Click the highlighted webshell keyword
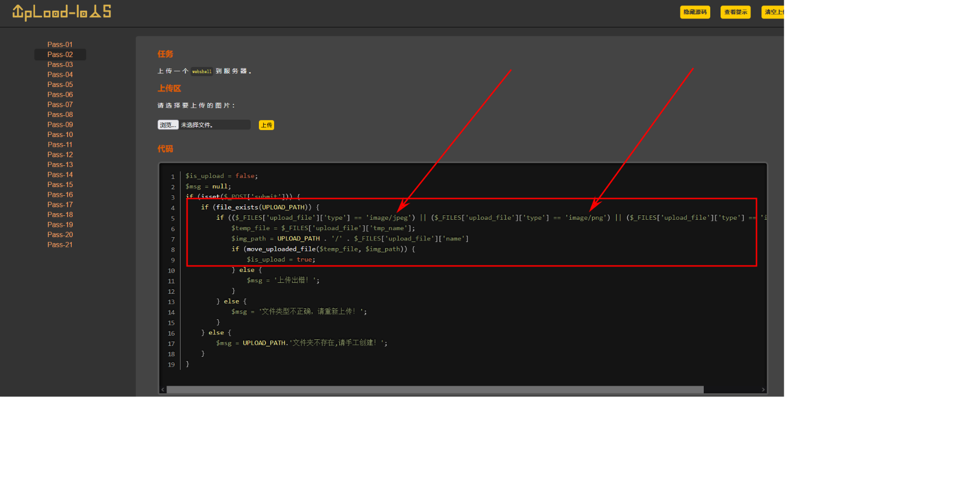Image resolution: width=980 pixels, height=496 pixels. (202, 71)
